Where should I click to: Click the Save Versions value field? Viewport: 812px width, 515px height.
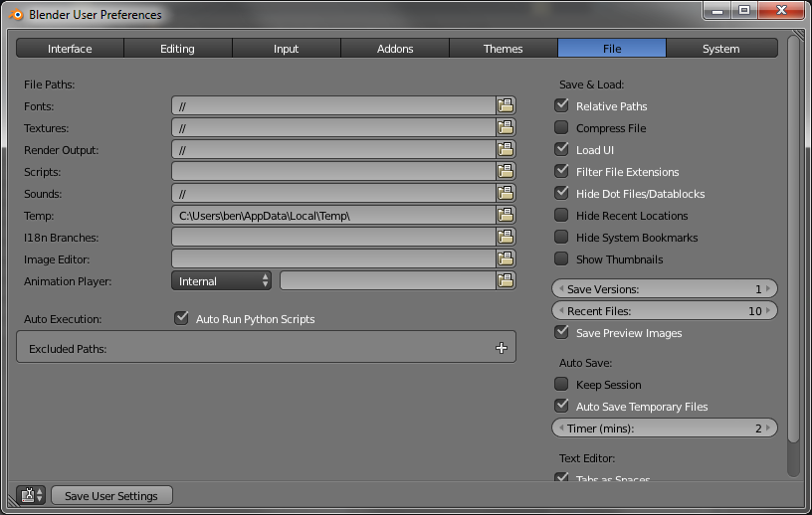[665, 288]
